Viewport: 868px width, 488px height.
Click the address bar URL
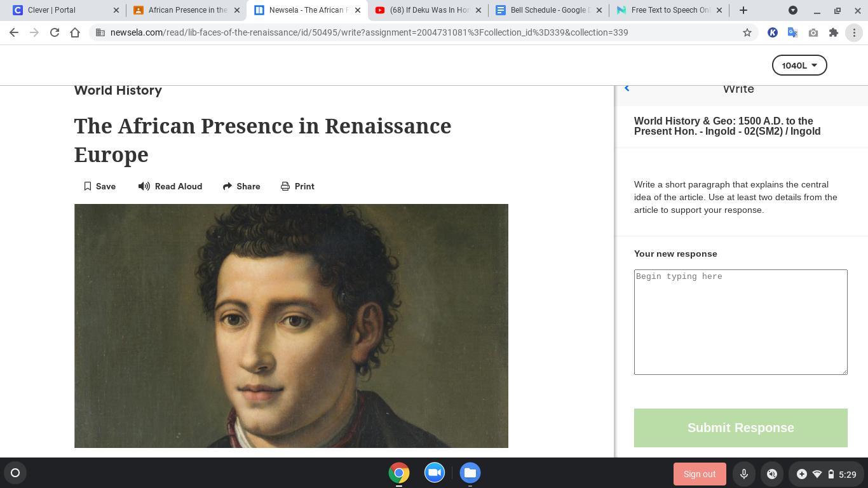[369, 32]
